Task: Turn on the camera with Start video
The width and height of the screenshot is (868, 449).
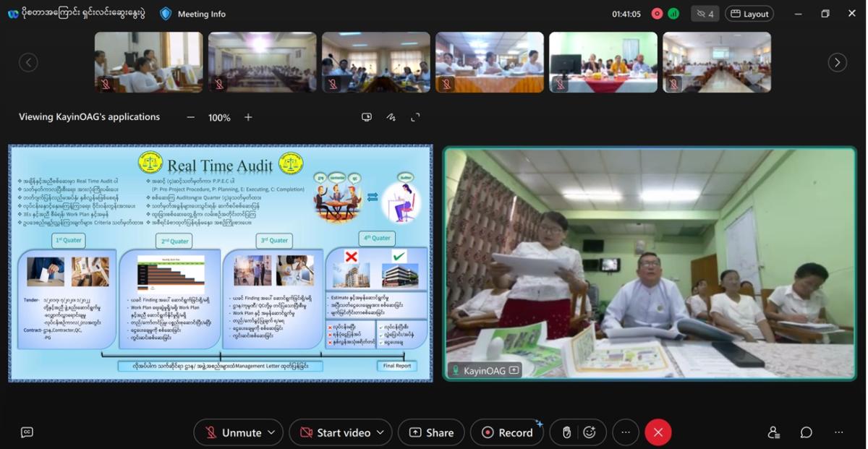Action: click(x=335, y=432)
